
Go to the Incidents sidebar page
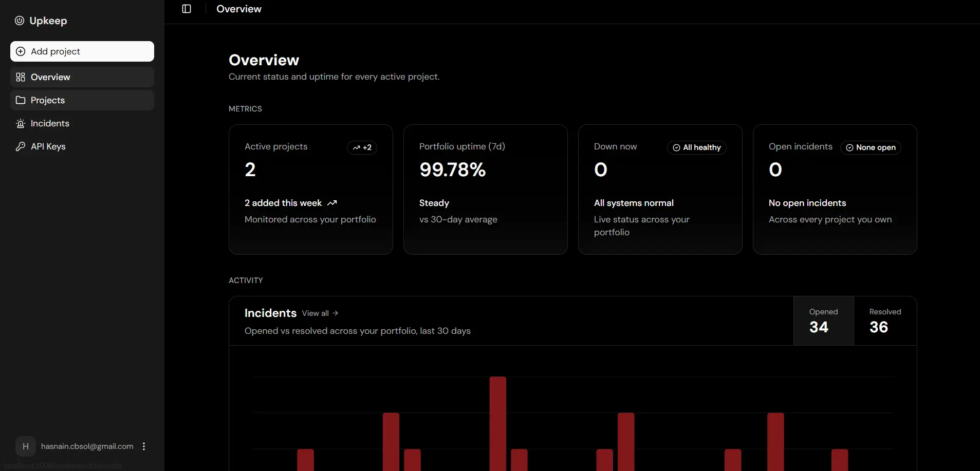[x=82, y=123]
